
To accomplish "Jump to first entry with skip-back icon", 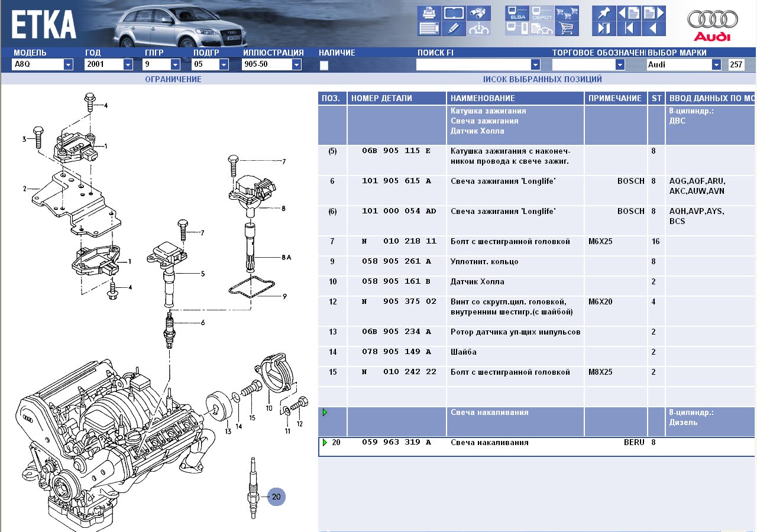I will (629, 28).
